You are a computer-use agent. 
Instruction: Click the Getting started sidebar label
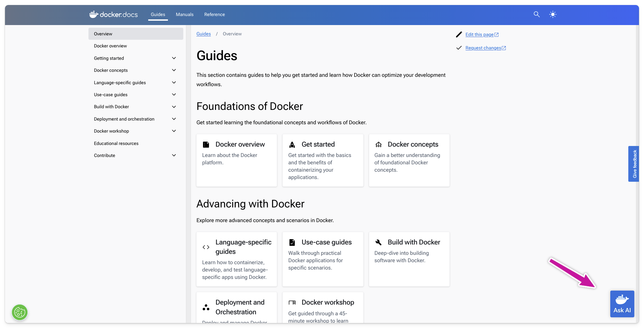tap(109, 58)
